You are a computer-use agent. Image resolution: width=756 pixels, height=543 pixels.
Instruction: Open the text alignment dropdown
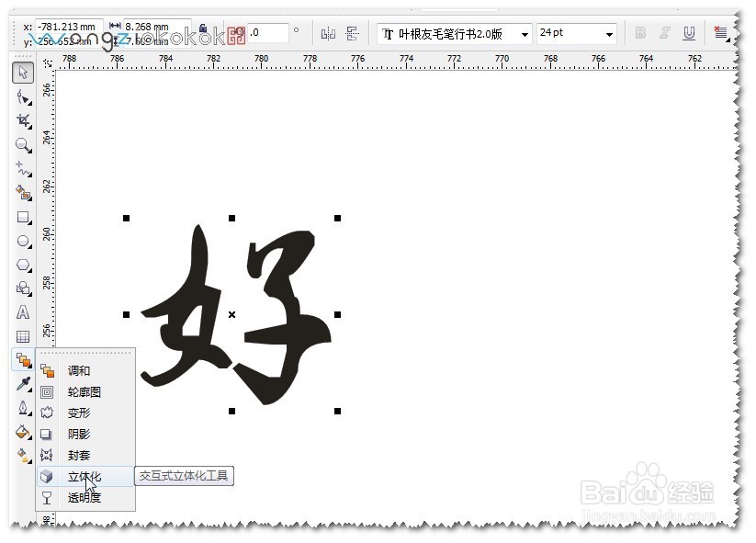pos(722,33)
